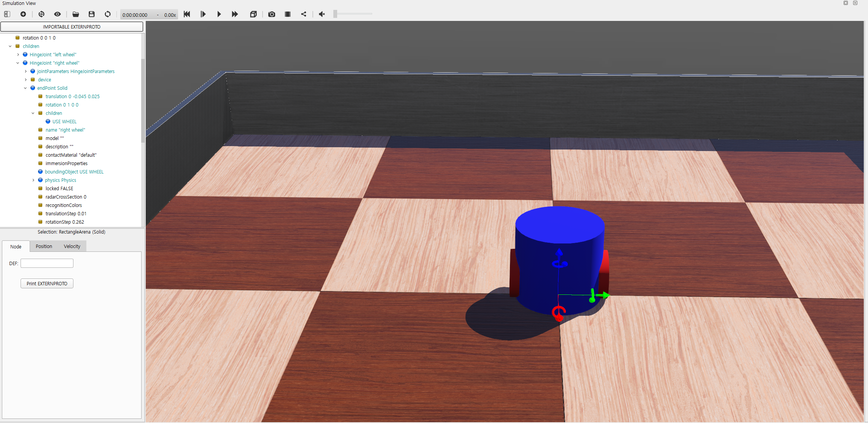868x423 pixels.
Task: Toggle rendering with the cube icon
Action: tap(253, 14)
